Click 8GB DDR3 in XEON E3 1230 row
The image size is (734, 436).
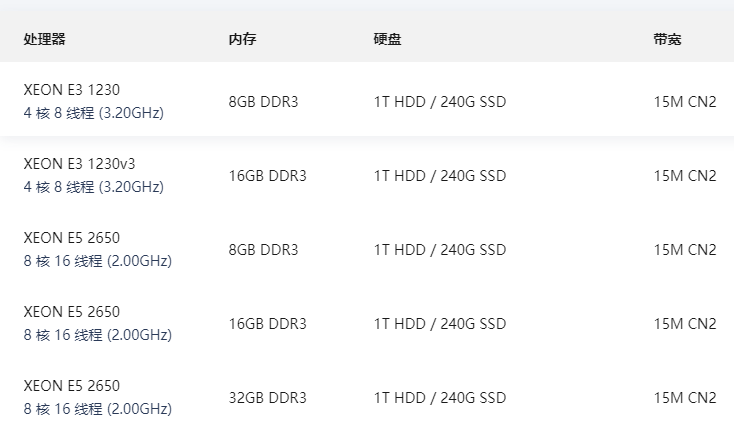(x=263, y=102)
